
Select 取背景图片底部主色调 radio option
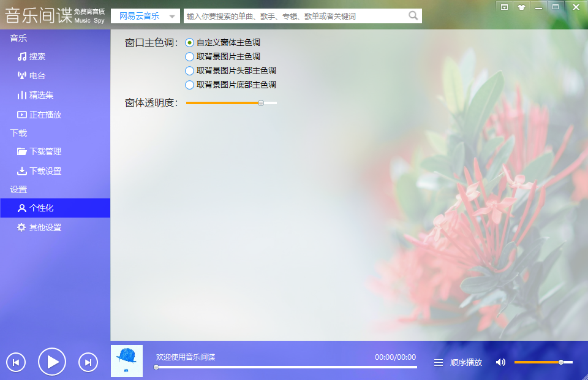231,85
